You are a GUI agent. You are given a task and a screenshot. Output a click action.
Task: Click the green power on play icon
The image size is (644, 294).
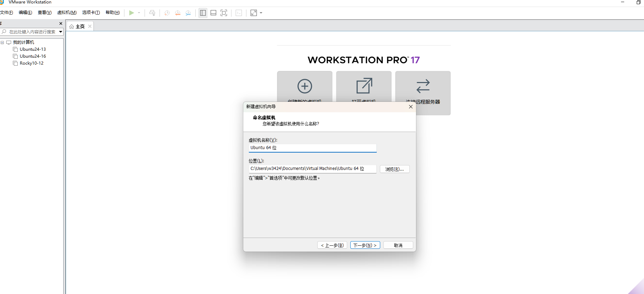click(x=131, y=13)
